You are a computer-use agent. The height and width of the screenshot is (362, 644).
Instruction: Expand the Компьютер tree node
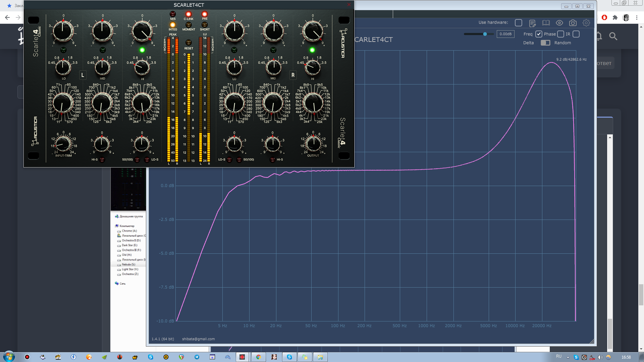pos(127,226)
